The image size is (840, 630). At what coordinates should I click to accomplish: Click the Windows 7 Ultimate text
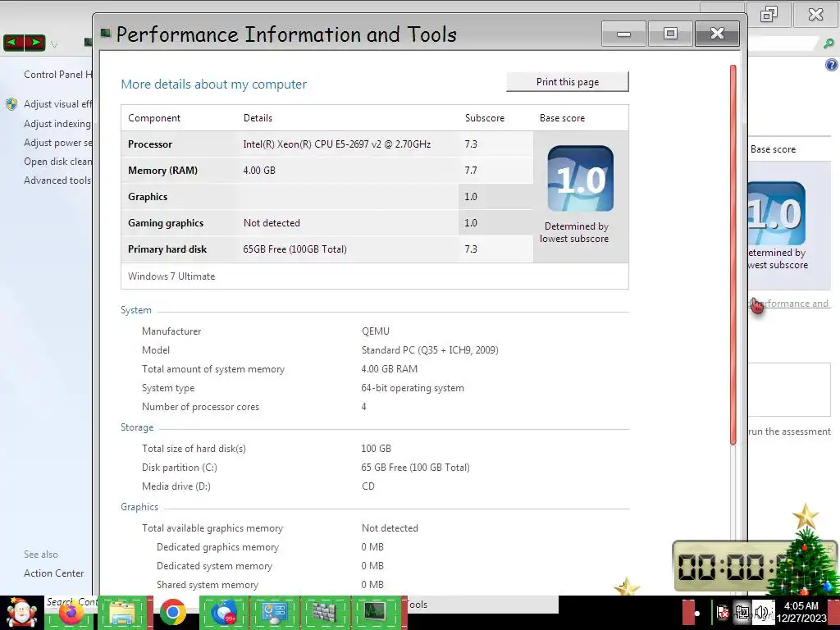171,276
